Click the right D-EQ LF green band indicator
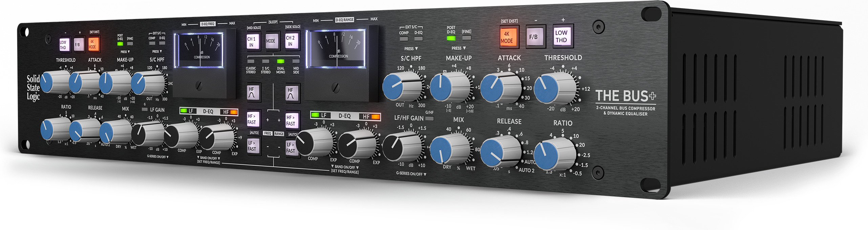The height and width of the screenshot is (230, 868). (315, 115)
